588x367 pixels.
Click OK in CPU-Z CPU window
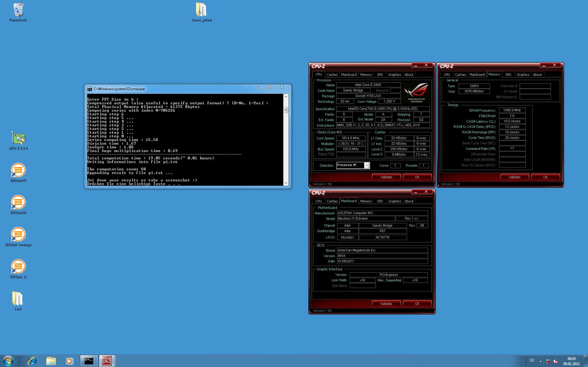pyautogui.click(x=417, y=177)
